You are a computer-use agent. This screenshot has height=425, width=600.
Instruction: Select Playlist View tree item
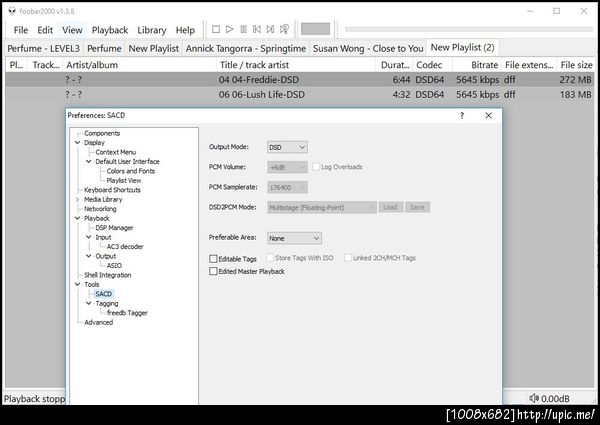coord(124,180)
